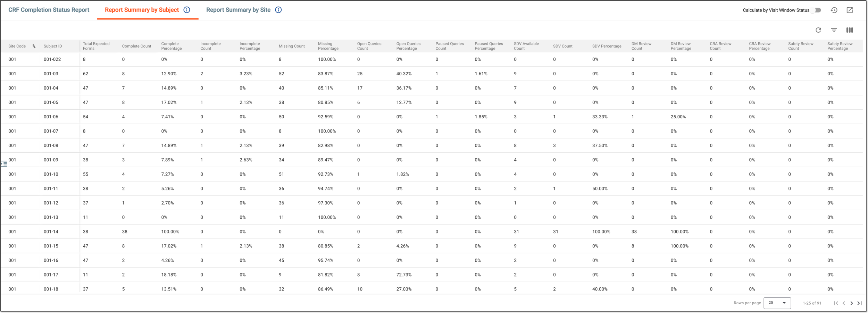The height and width of the screenshot is (313, 868).
Task: Open the column chooser icon
Action: click(x=850, y=30)
